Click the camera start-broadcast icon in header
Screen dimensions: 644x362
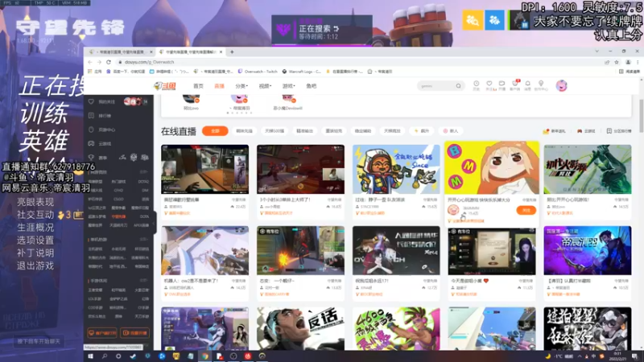(502, 85)
